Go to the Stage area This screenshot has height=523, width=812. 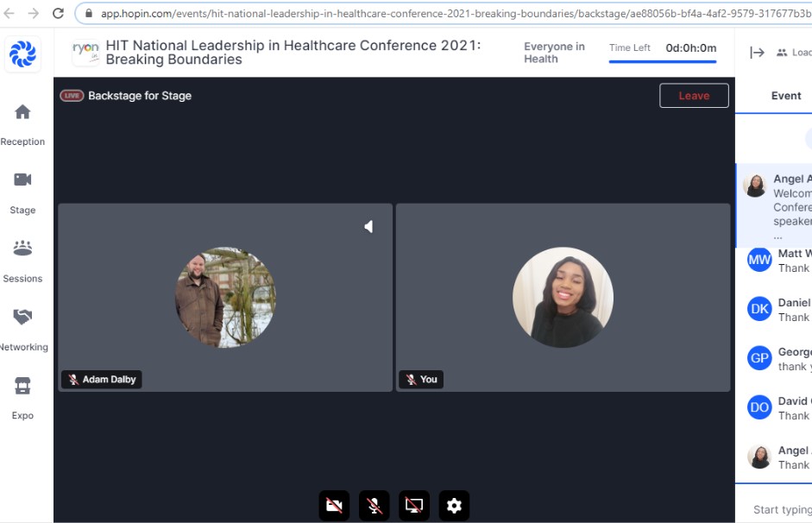(x=22, y=193)
